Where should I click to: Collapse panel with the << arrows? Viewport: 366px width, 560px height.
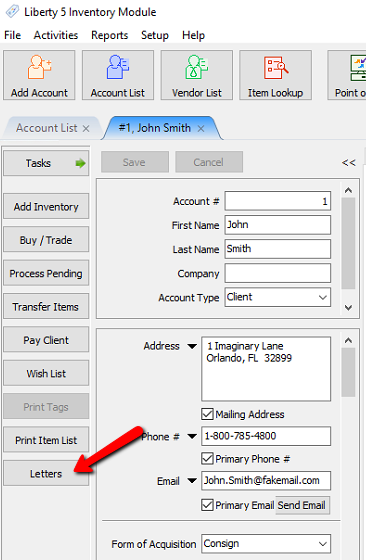coord(349,163)
